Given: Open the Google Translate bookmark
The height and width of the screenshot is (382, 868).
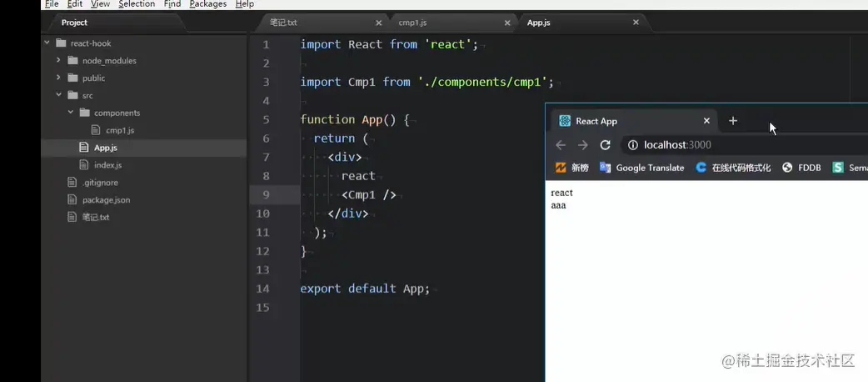Looking at the screenshot, I should [642, 168].
